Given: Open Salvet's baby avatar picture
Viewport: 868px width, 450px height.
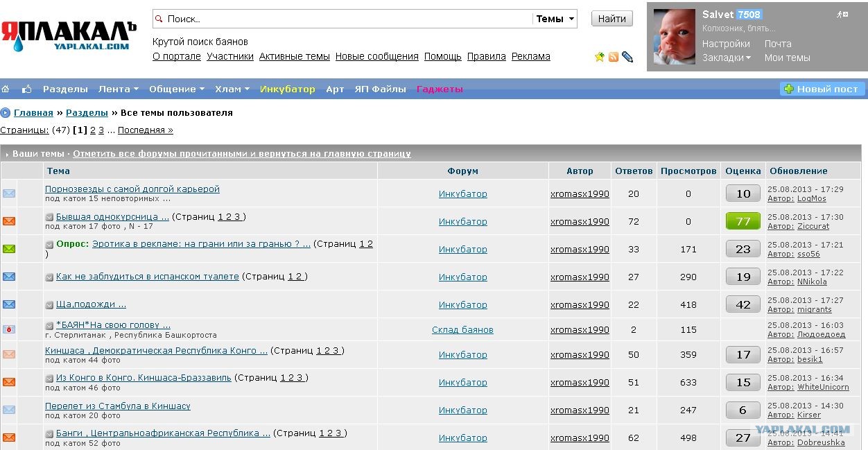Looking at the screenshot, I should click(675, 37).
